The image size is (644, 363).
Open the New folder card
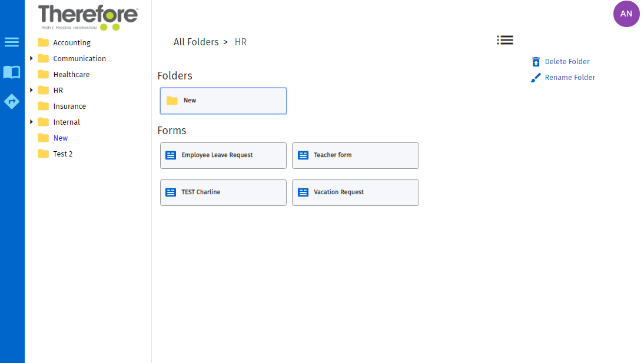(223, 101)
